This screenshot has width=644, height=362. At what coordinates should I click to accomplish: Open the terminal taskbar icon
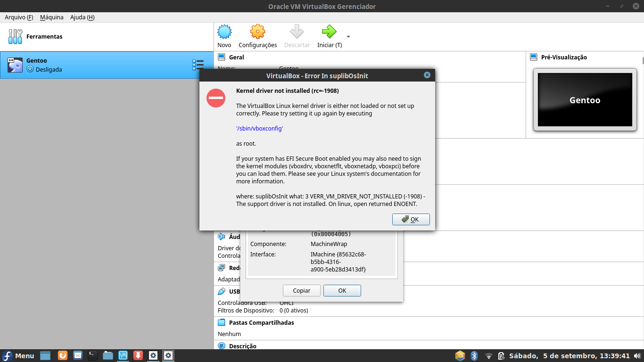coord(93,355)
